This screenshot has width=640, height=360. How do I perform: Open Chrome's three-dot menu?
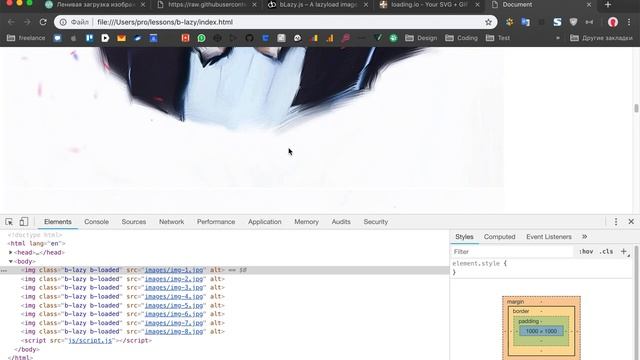coord(629,22)
